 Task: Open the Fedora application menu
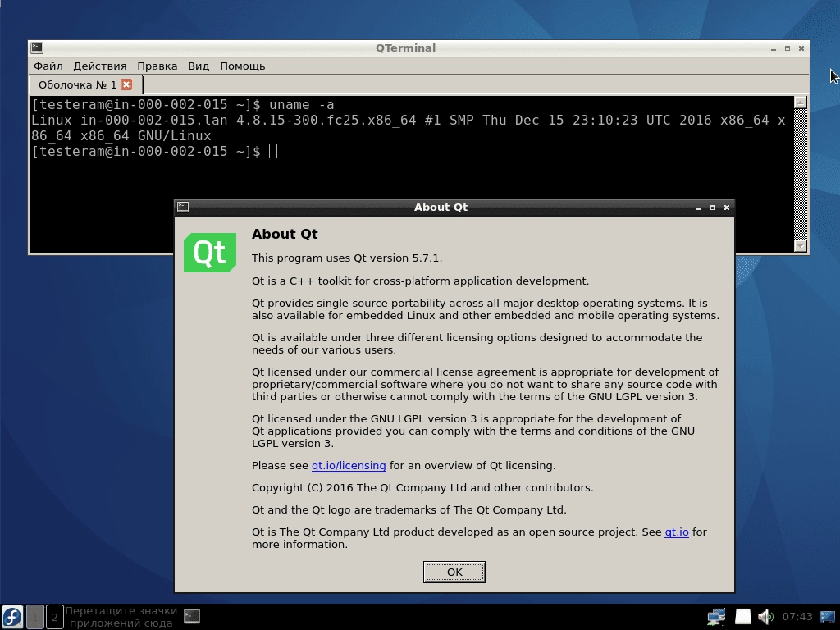[12, 617]
